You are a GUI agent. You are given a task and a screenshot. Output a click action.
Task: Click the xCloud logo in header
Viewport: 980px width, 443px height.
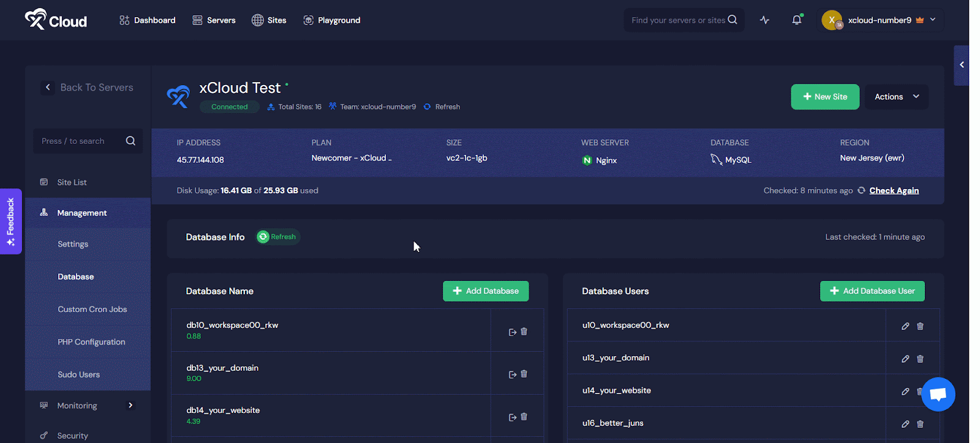point(56,20)
